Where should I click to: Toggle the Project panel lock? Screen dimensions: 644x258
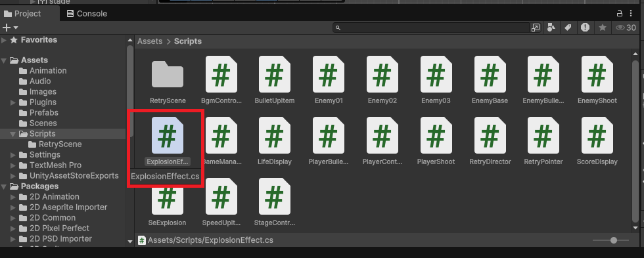[x=619, y=14]
